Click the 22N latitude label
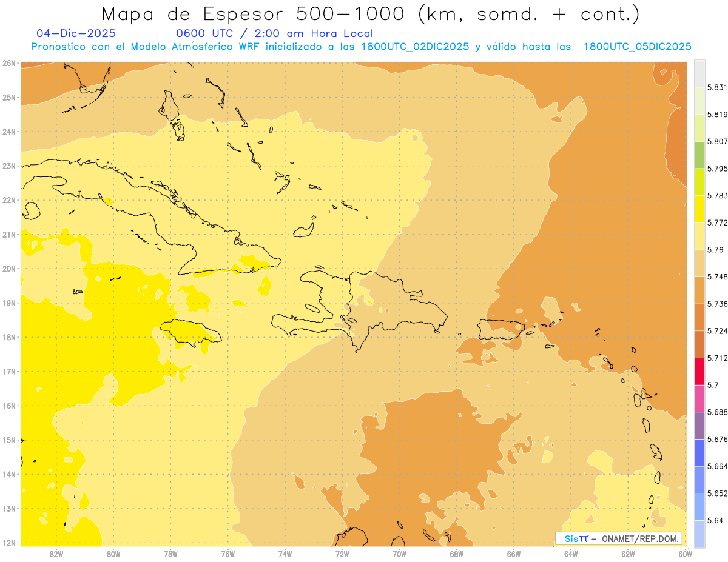 [x=8, y=200]
